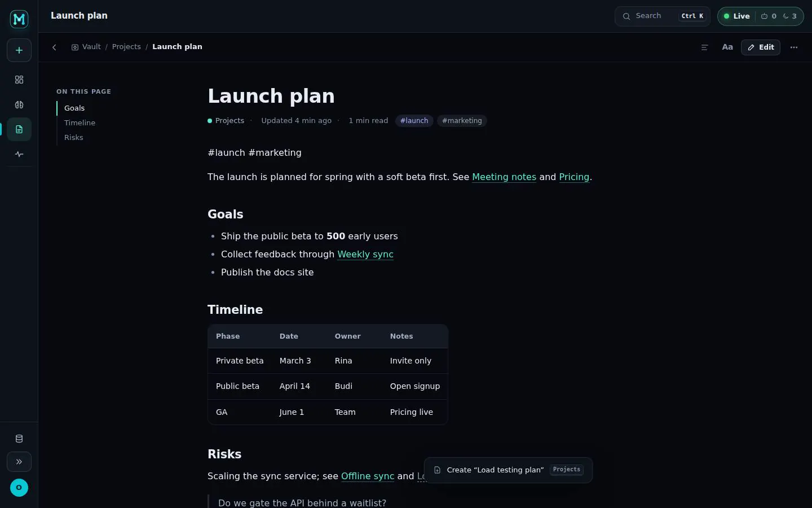Click the Edit button
812x508 pixels.
tap(761, 47)
